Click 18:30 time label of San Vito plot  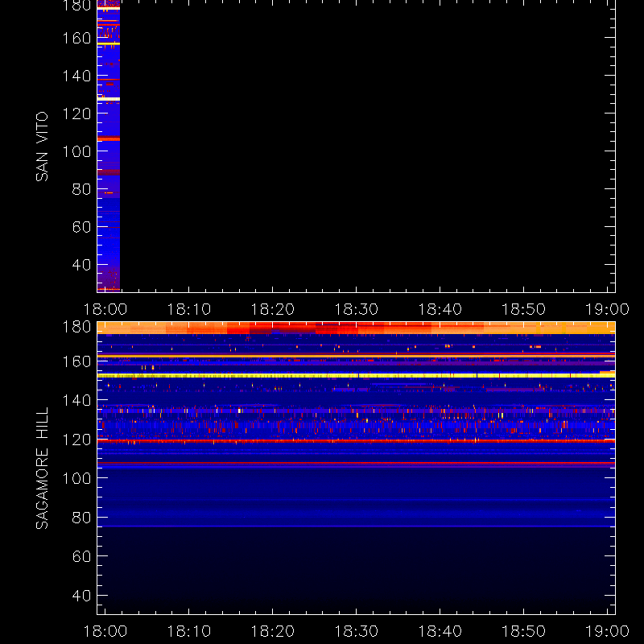coord(356,309)
